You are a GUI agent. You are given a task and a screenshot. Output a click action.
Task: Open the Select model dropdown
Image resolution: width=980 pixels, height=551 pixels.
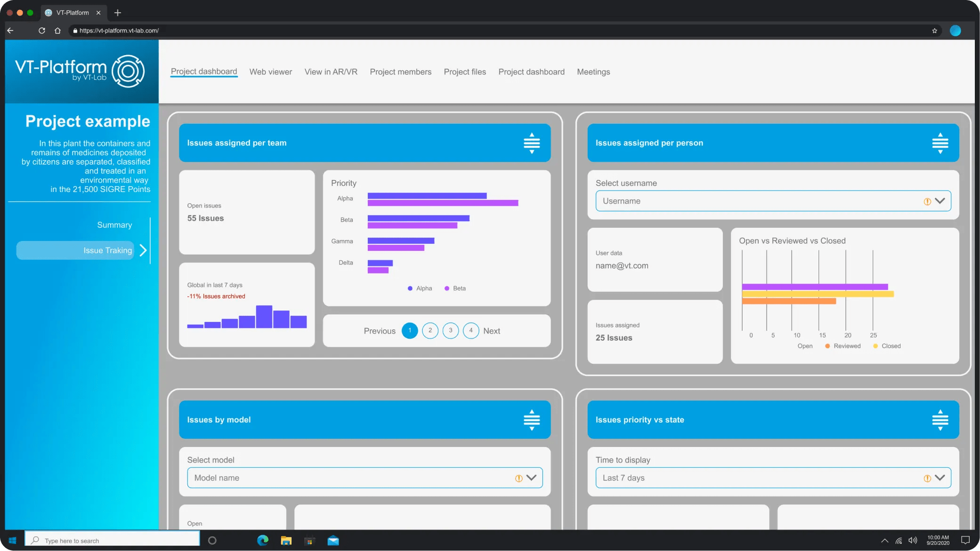tap(532, 478)
